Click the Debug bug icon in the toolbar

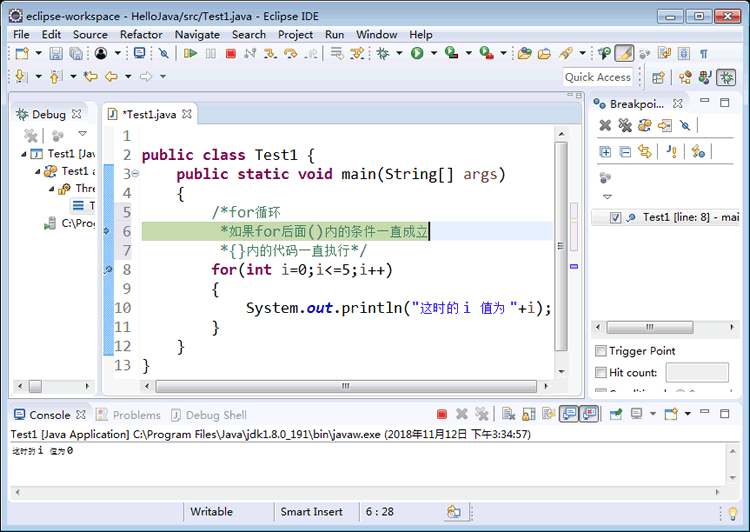click(382, 53)
